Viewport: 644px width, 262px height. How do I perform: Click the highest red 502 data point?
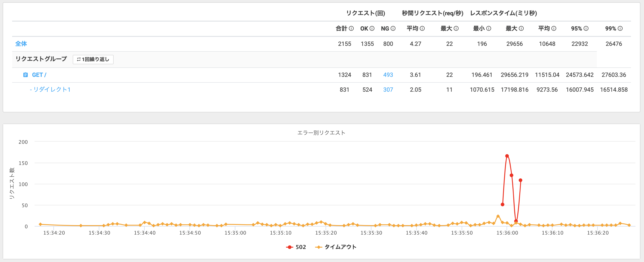[507, 156]
